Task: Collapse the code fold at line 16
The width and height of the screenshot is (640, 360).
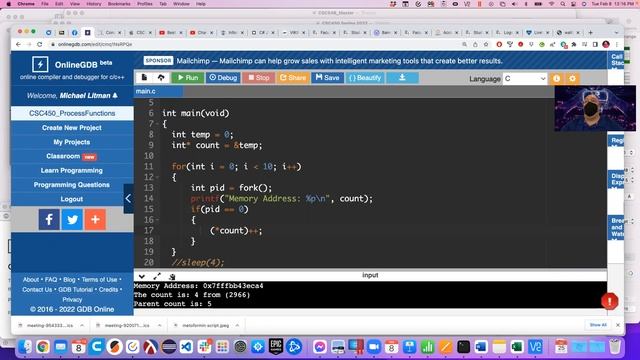Action: pos(158,220)
